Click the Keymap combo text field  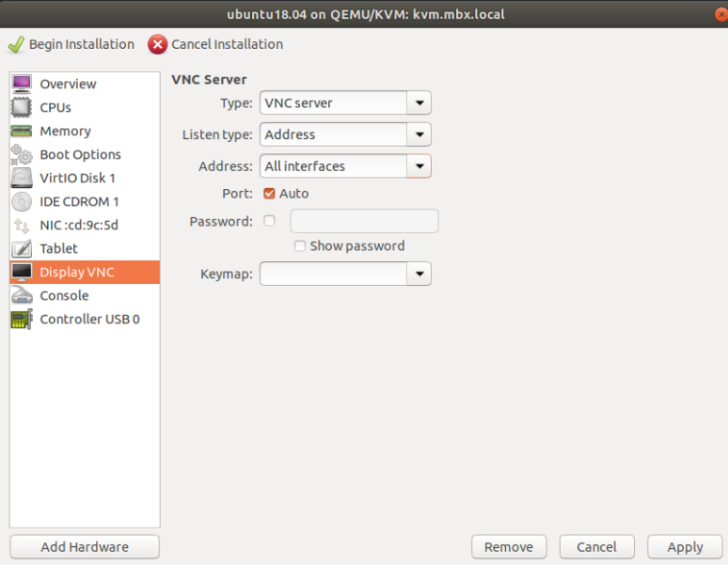[x=333, y=274]
